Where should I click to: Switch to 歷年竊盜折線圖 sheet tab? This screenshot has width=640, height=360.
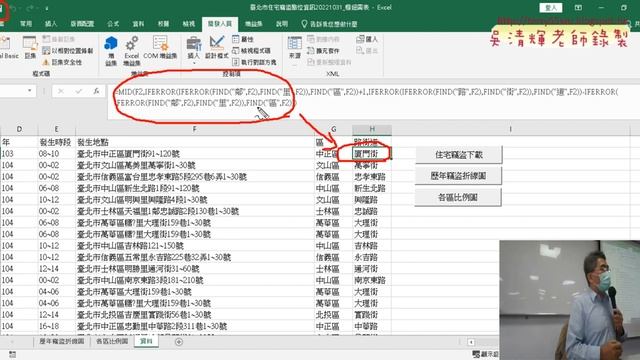click(62, 341)
